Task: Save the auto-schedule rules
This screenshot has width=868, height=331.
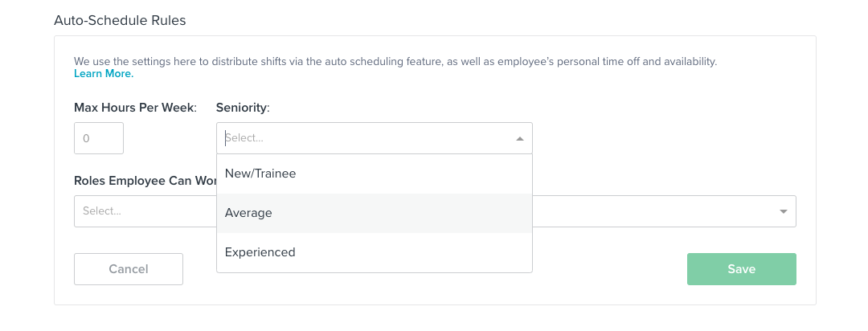Action: pos(741,269)
